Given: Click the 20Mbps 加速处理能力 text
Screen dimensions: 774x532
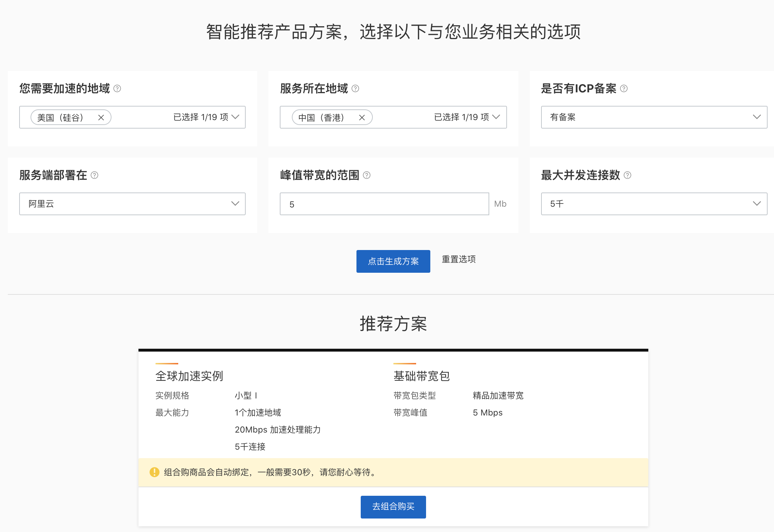Looking at the screenshot, I should [x=278, y=430].
